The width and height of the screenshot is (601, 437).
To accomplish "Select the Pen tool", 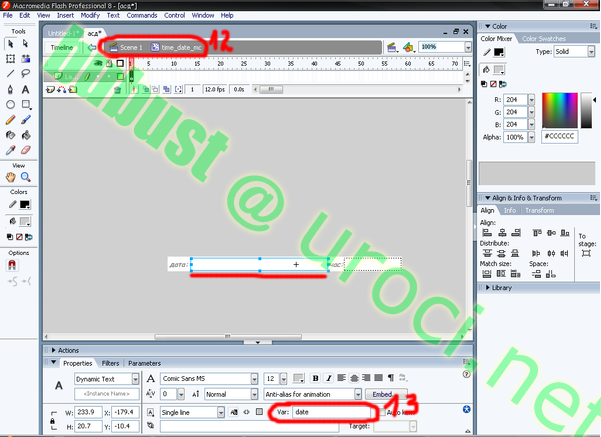I will 10,89.
